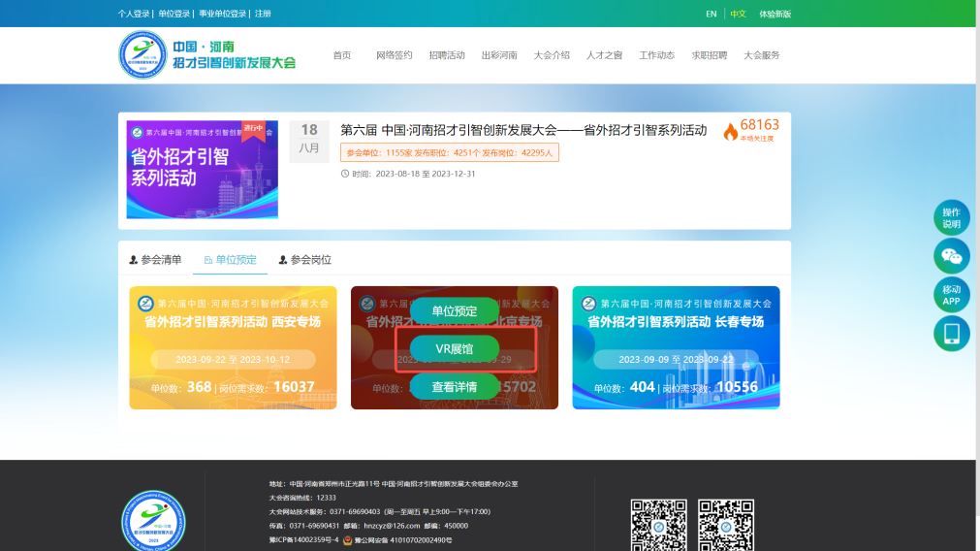The image size is (980, 551).
Task: Open the 网络签约 navigation item
Action: pos(394,55)
